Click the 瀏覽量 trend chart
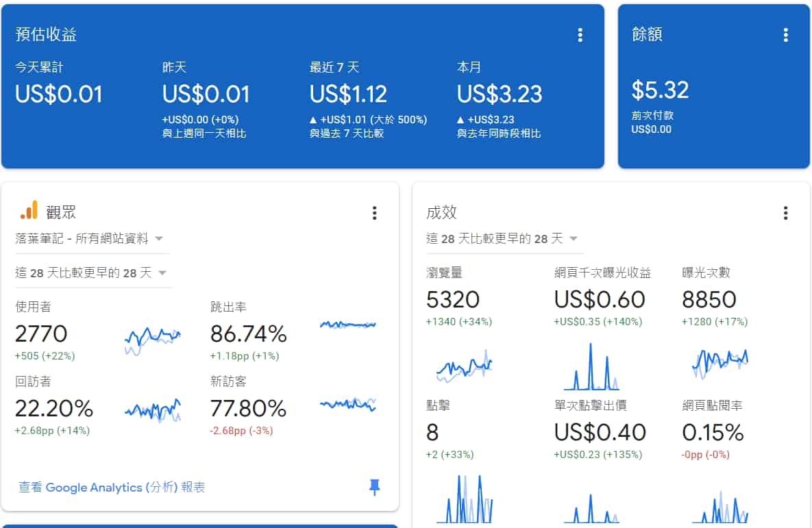The width and height of the screenshot is (812, 528). 464,366
